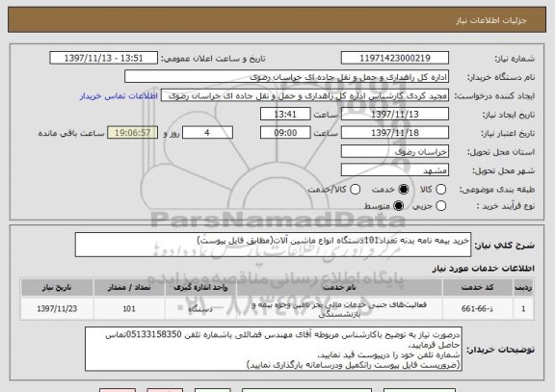Click the 'تعداد / مقدار' column header

pos(129,287)
